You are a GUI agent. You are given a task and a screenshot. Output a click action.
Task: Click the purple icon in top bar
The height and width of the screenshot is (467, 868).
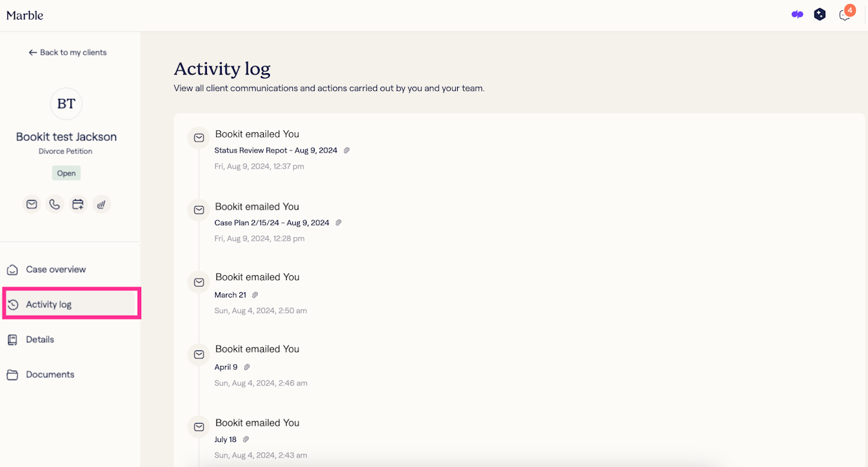797,14
